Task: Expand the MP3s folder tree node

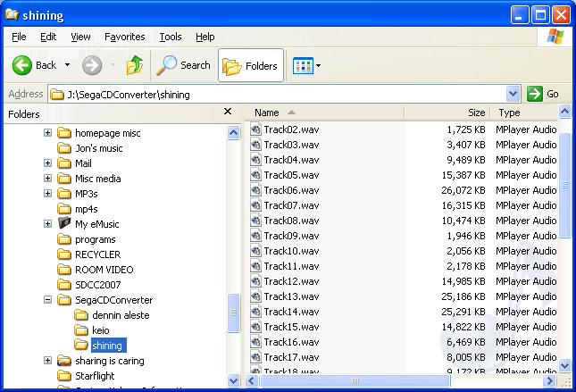Action: click(47, 194)
